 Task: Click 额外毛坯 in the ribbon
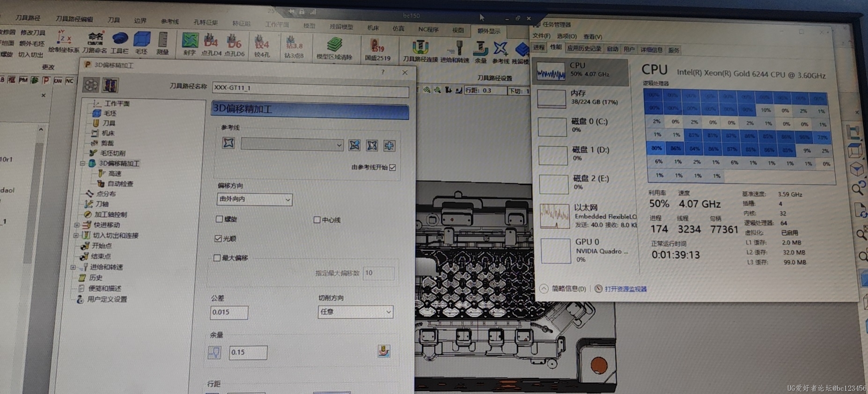tap(31, 44)
